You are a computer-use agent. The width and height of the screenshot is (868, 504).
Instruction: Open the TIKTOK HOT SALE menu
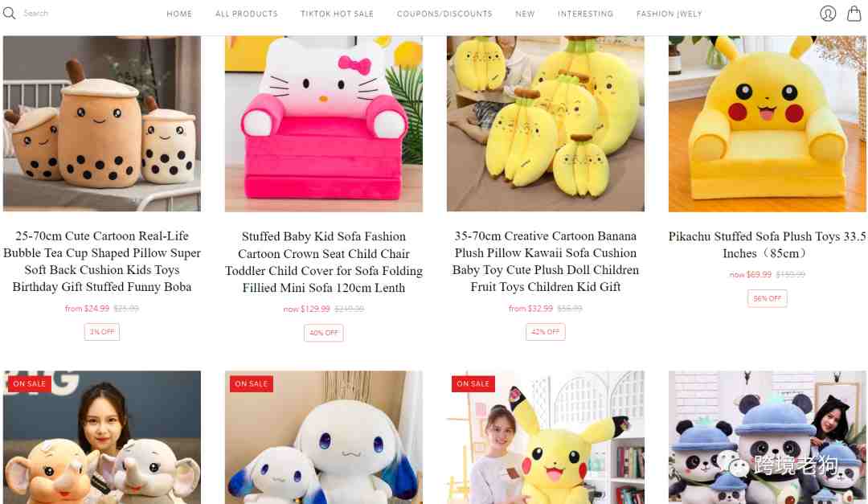coord(337,14)
